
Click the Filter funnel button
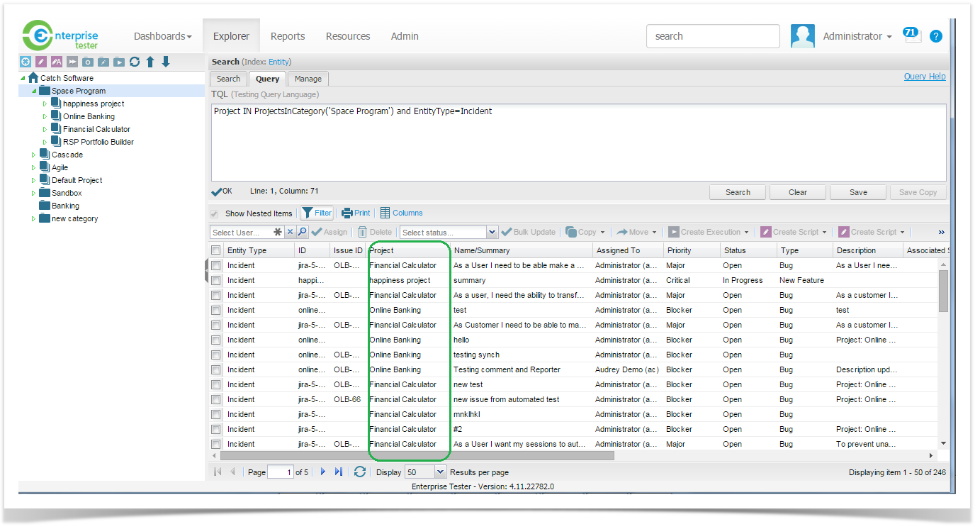[317, 213]
